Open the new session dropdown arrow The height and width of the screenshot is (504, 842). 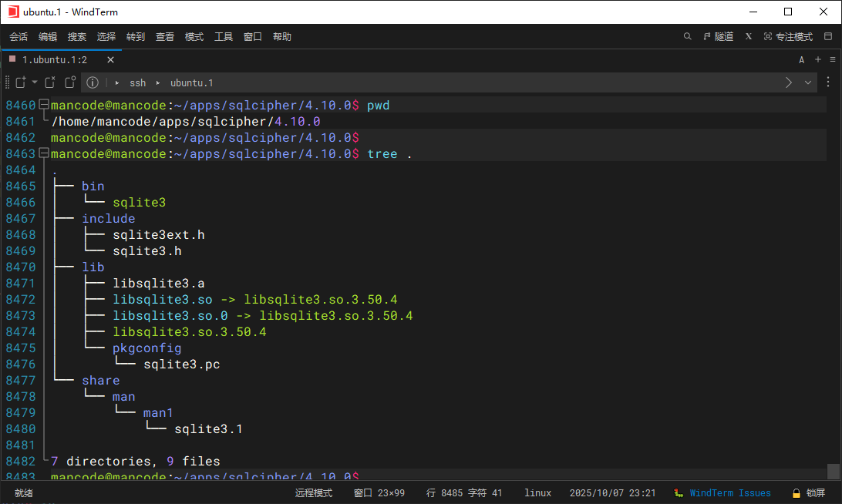tap(35, 82)
